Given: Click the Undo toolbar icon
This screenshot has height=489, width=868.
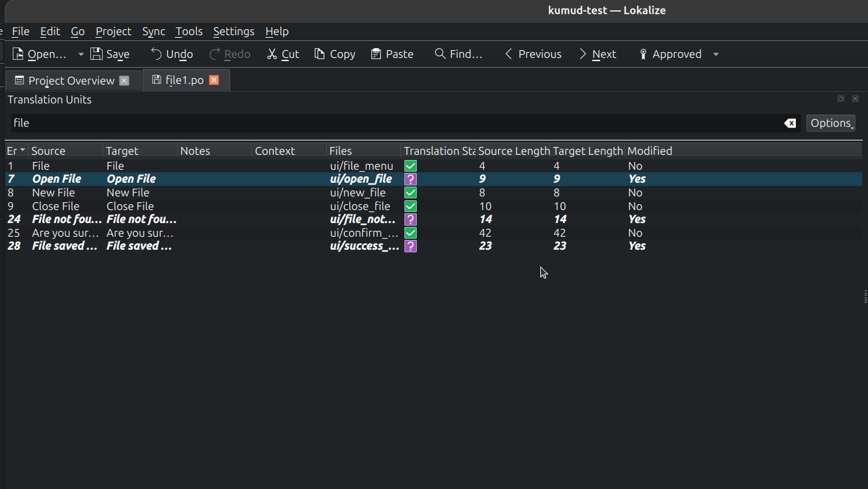Looking at the screenshot, I should [x=157, y=54].
